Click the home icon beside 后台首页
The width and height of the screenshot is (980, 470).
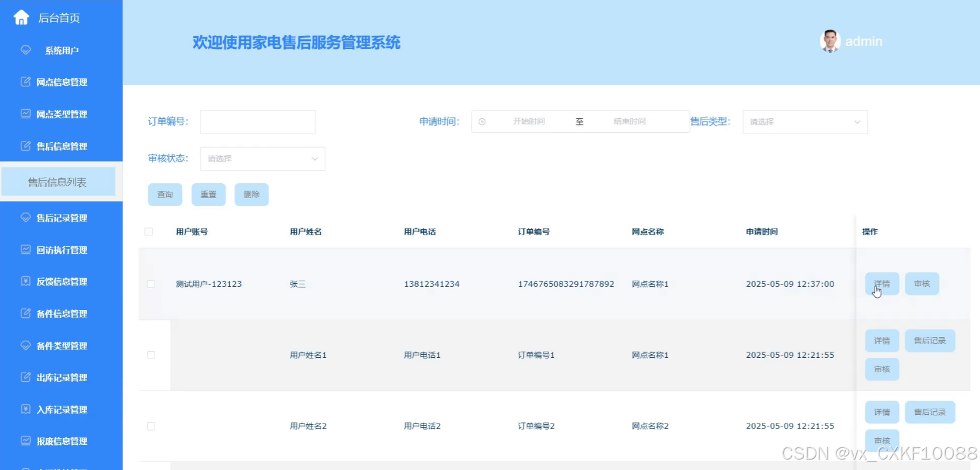pos(21,18)
